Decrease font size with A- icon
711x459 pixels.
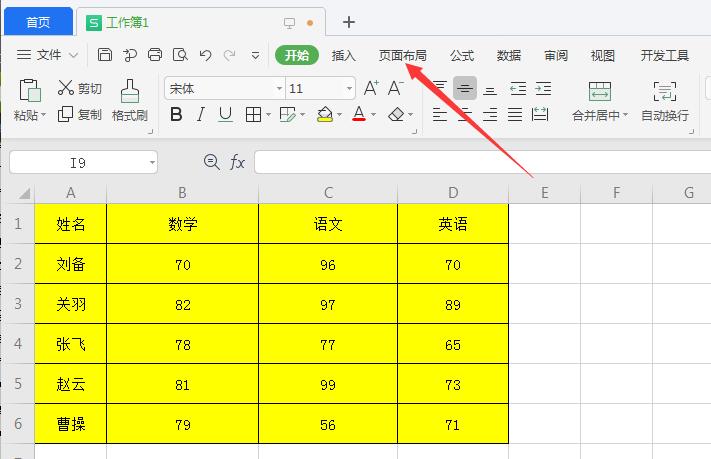[x=395, y=88]
